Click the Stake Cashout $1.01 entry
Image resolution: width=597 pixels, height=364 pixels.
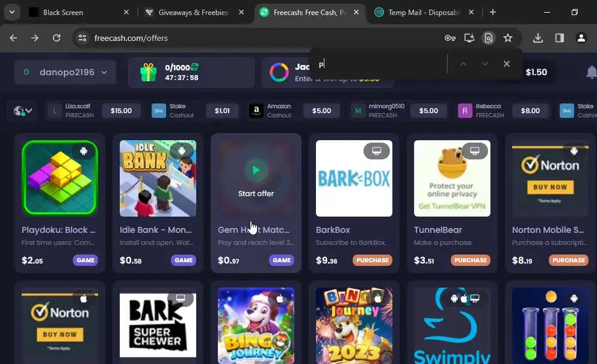point(195,111)
